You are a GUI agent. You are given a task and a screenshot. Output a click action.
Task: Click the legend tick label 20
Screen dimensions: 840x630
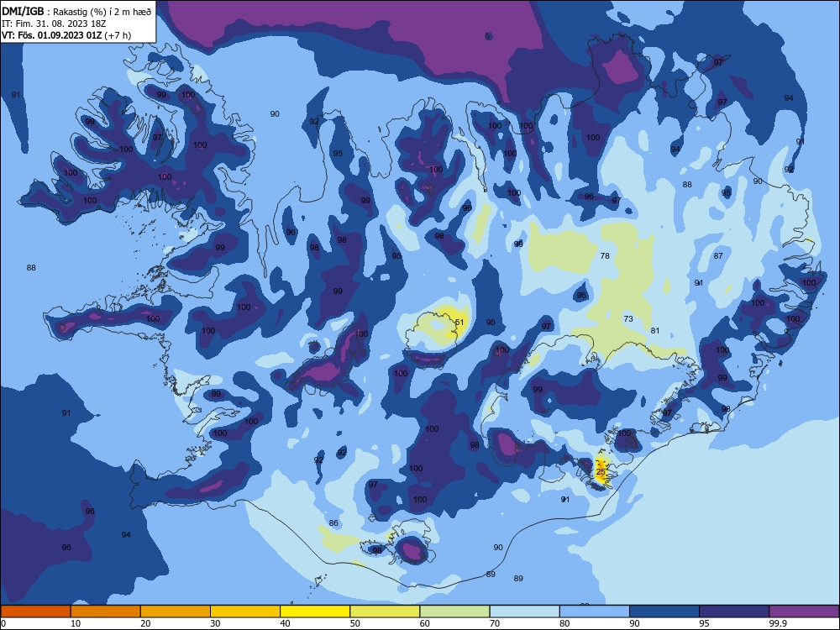pyautogui.click(x=145, y=623)
